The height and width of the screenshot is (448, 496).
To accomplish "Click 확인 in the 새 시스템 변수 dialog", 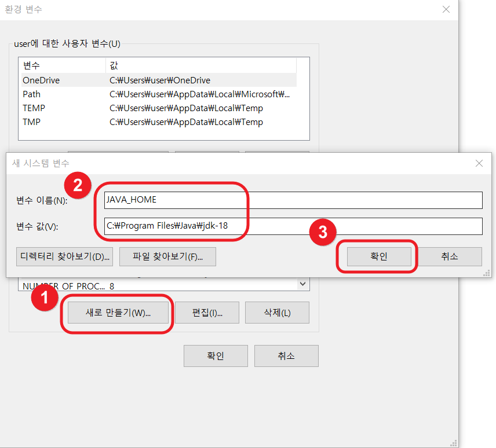I will [379, 256].
